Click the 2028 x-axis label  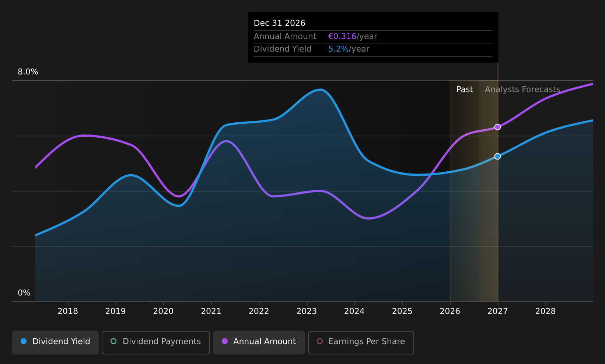point(546,311)
